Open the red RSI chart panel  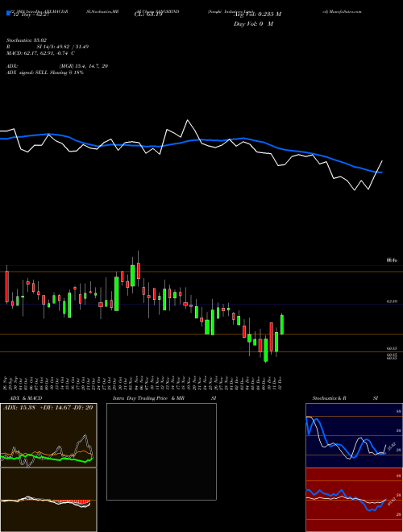(354, 500)
